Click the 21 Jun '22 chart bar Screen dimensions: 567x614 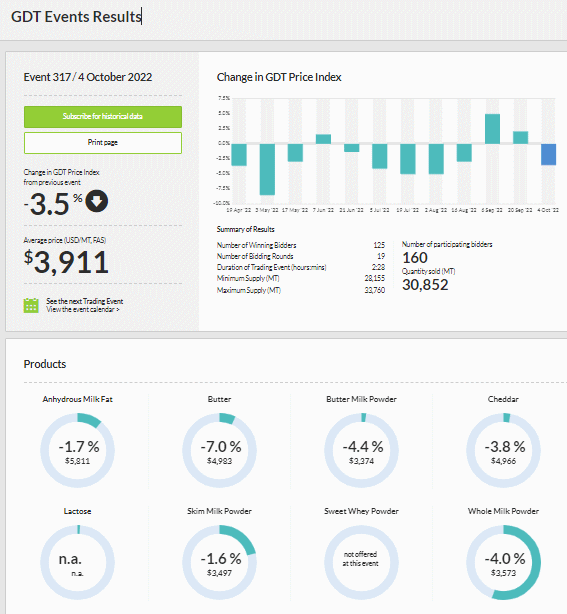352,148
